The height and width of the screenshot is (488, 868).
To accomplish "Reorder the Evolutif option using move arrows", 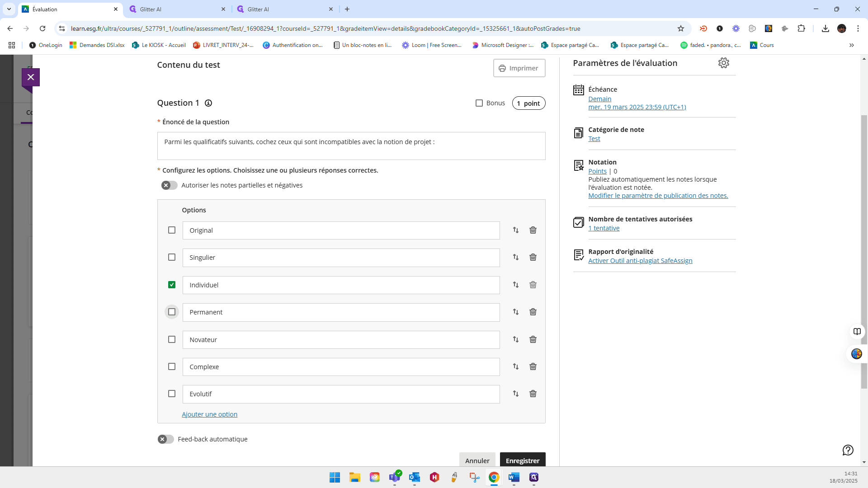I will 516,394.
